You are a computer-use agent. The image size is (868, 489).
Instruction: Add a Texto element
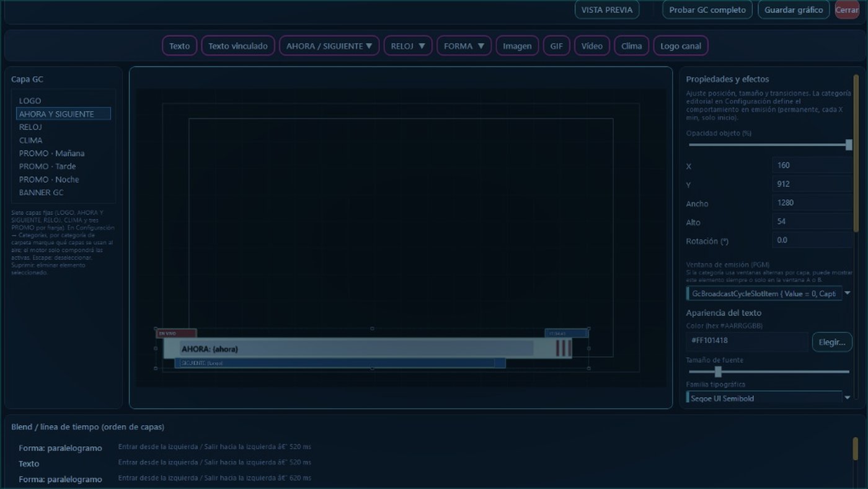pos(180,46)
